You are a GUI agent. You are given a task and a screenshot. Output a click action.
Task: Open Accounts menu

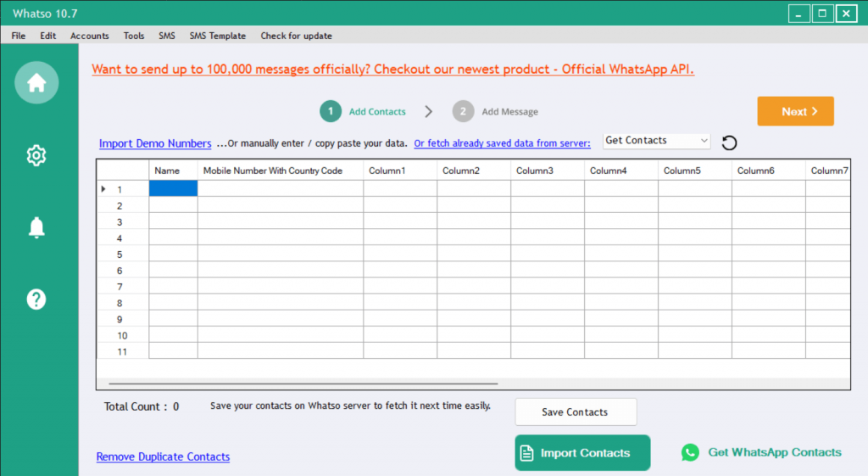(x=89, y=36)
